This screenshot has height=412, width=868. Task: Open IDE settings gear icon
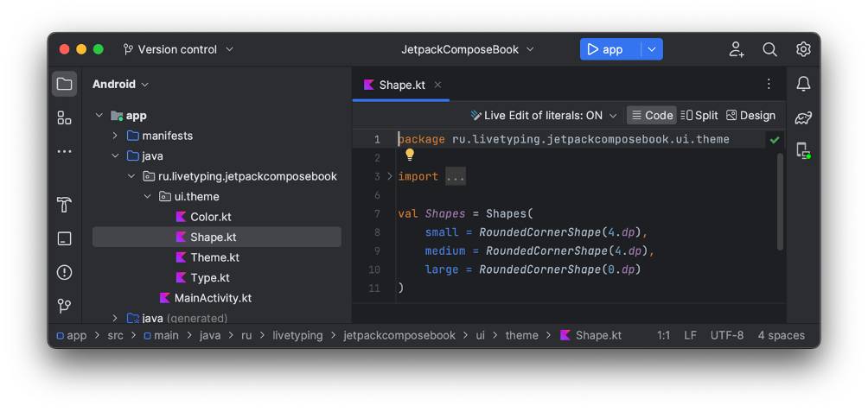[x=803, y=49]
